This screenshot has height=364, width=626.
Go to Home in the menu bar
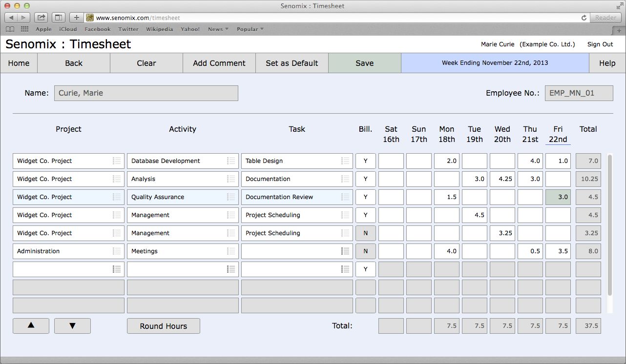pyautogui.click(x=19, y=63)
